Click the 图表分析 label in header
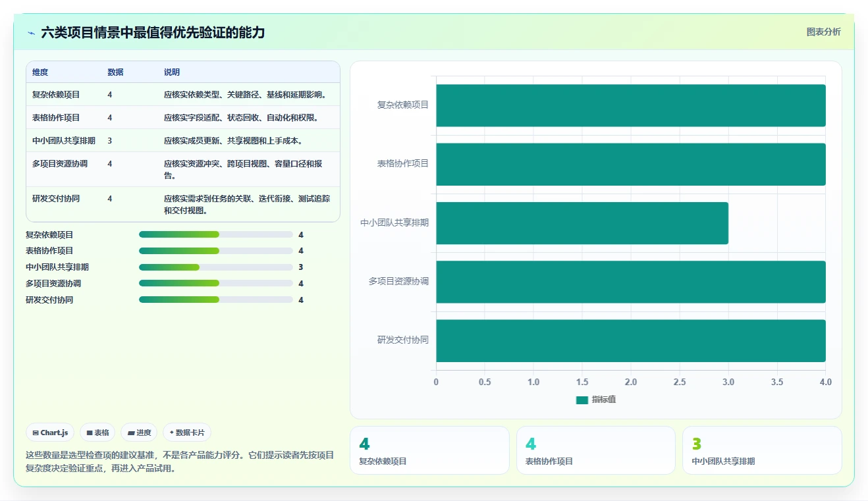 click(823, 32)
